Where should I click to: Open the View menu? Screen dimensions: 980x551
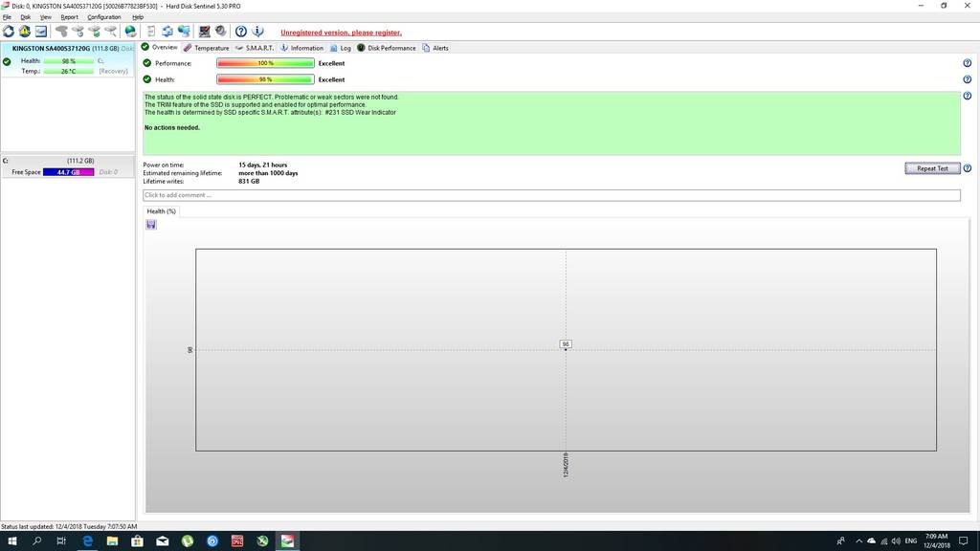coord(46,17)
